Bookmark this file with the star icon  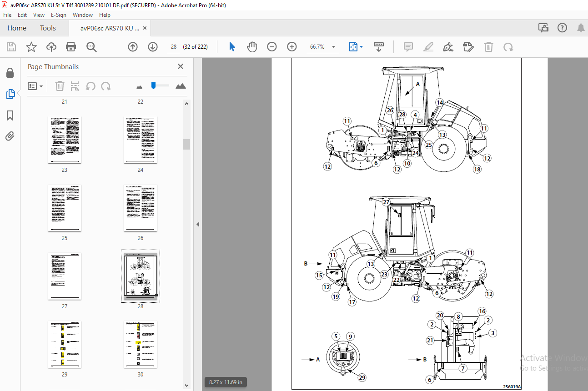click(x=31, y=47)
